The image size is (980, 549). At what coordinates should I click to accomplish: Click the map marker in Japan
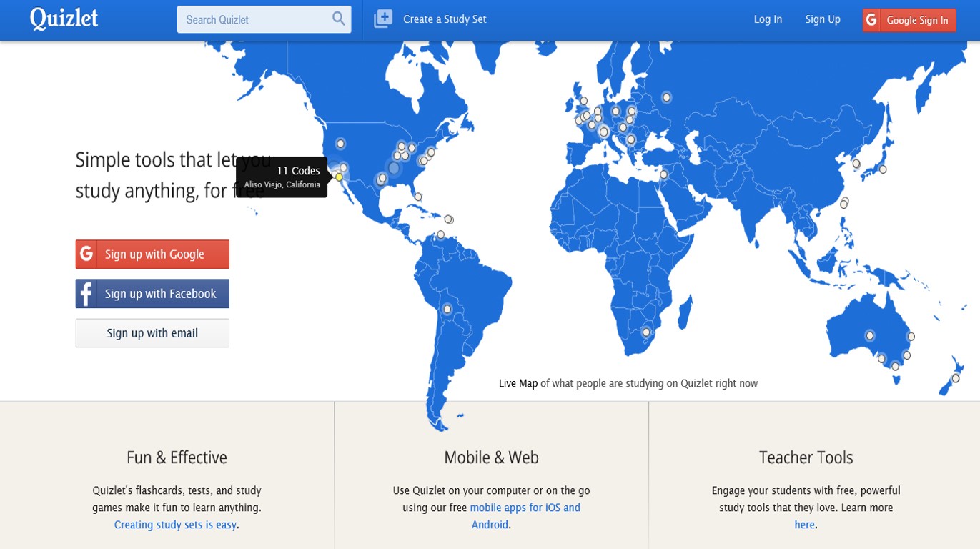point(883,169)
